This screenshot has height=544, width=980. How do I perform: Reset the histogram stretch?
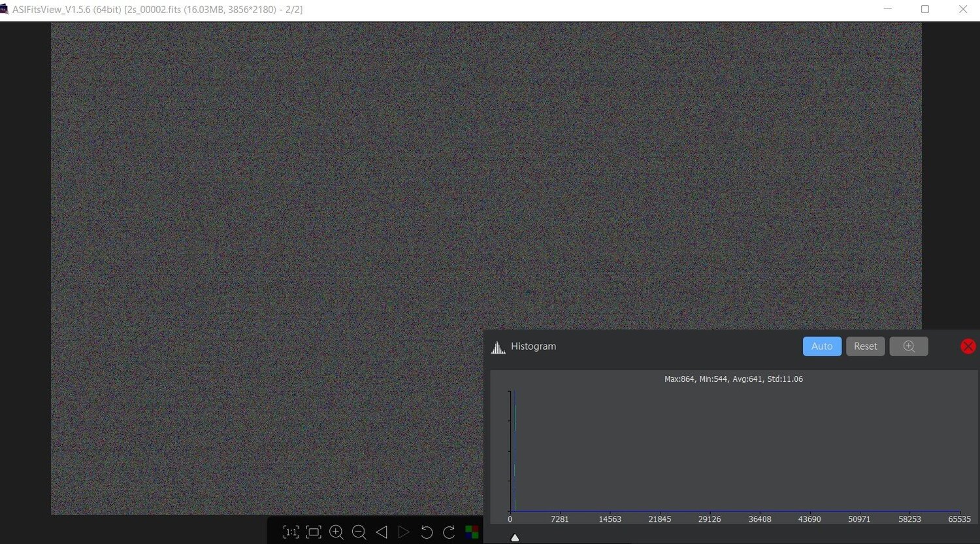click(x=866, y=347)
